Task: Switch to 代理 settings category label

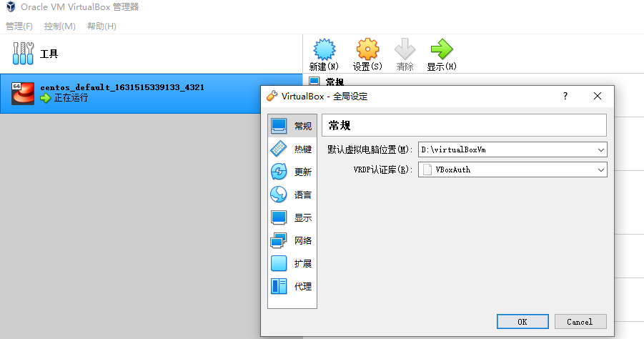Action: [x=303, y=287]
